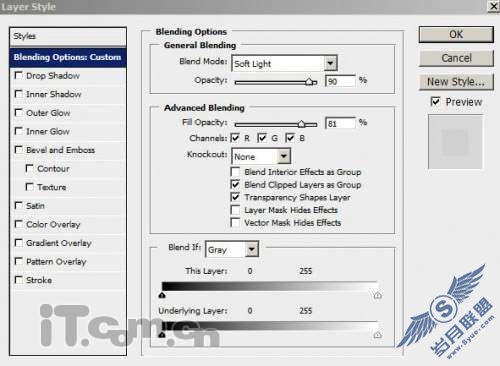Click the OK button

[456, 34]
